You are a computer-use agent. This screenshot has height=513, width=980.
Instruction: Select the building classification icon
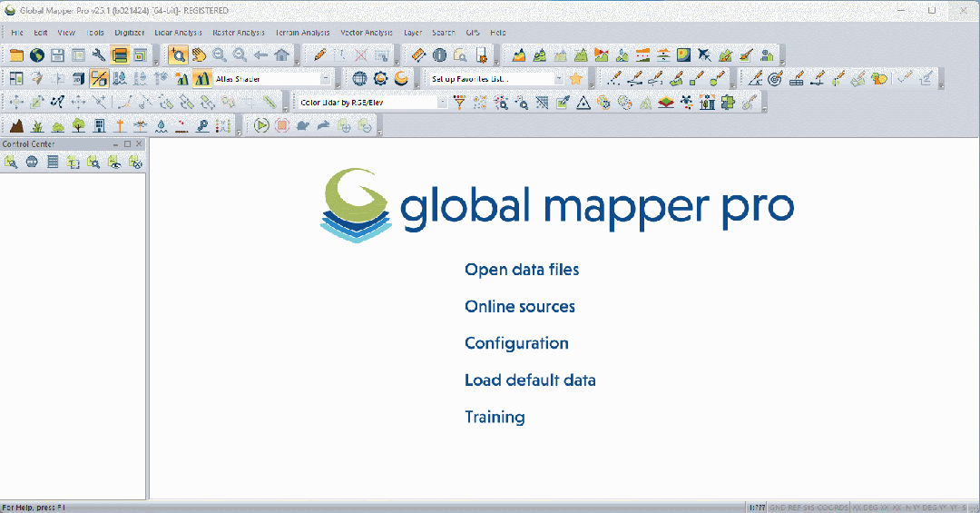click(99, 125)
